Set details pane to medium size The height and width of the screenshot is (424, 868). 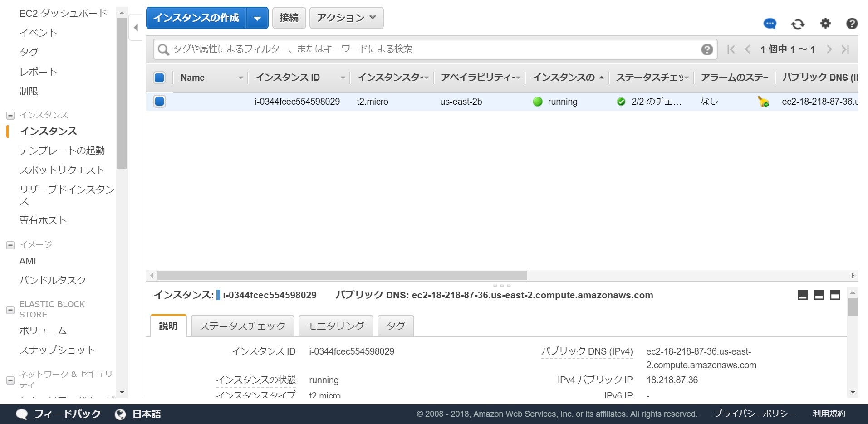[x=819, y=295]
